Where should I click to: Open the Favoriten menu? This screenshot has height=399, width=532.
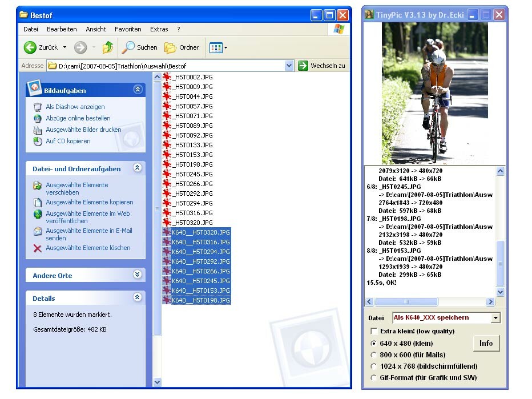[x=128, y=29]
